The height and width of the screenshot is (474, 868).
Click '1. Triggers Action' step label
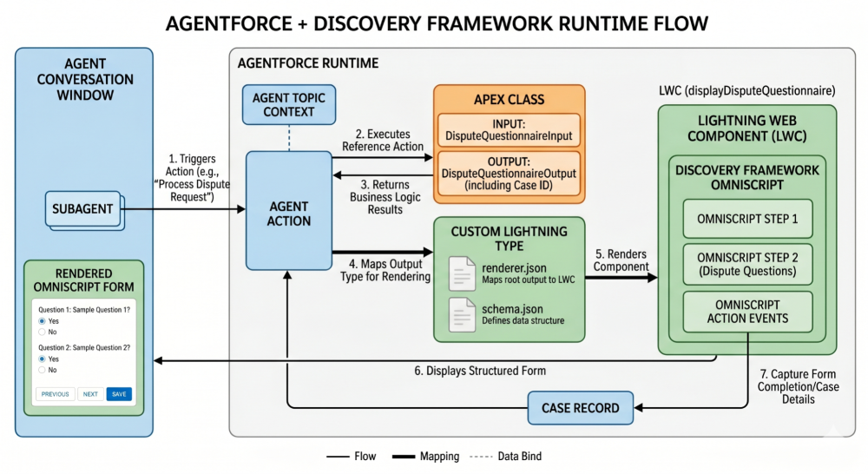(x=192, y=178)
